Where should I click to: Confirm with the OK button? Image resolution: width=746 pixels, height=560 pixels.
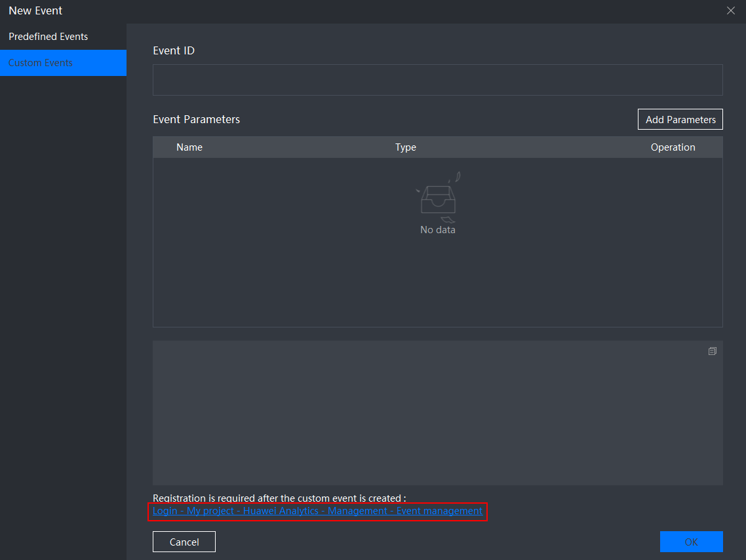pyautogui.click(x=692, y=542)
